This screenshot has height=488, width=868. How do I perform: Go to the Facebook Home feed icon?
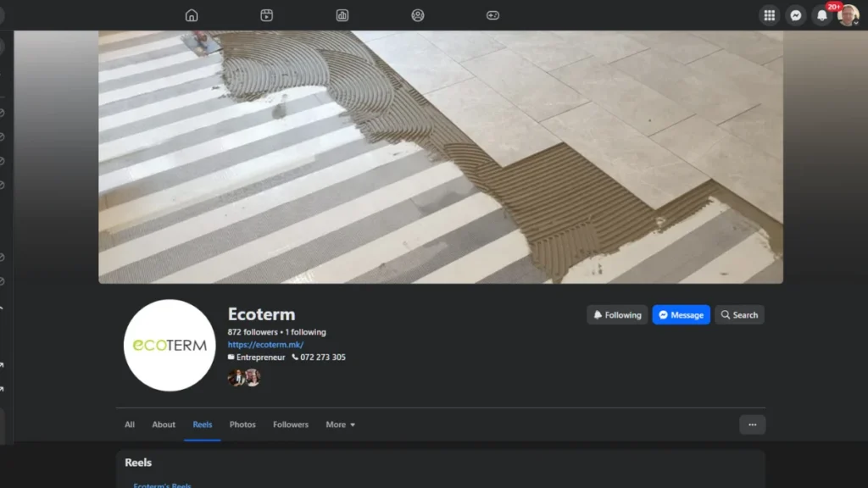point(192,15)
